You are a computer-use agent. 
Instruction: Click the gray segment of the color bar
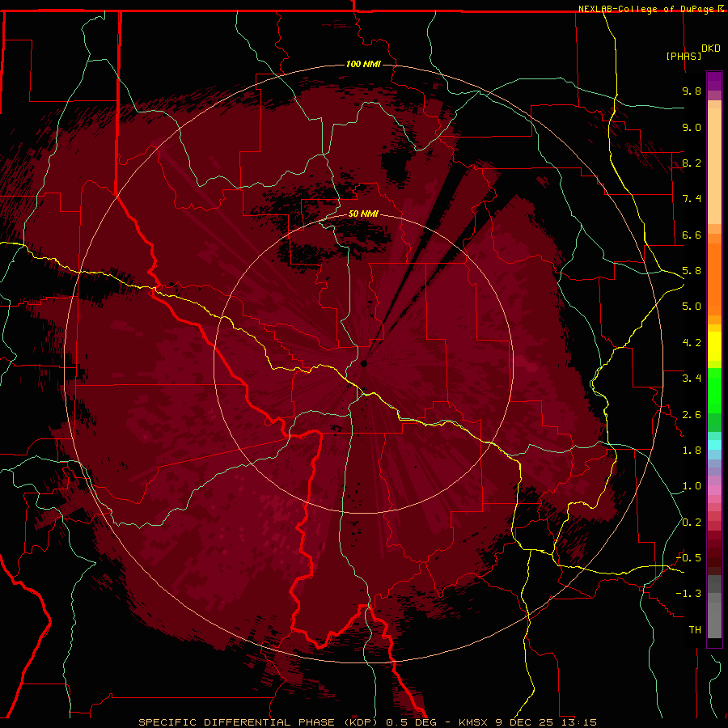tap(714, 607)
